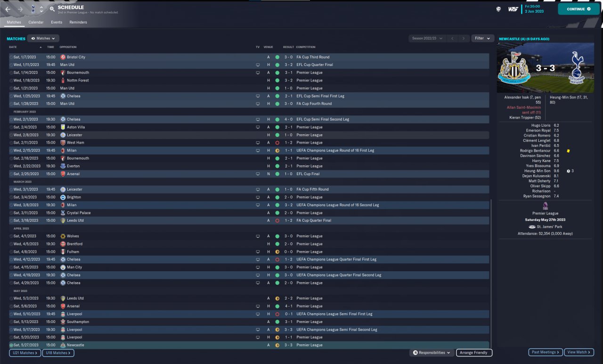The width and height of the screenshot is (603, 364).
Task: Open the Matches view dropdown
Action: pos(43,39)
